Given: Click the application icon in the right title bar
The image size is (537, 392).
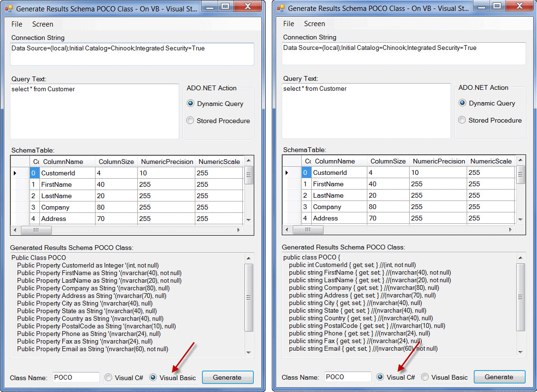Looking at the screenshot, I should [x=281, y=7].
